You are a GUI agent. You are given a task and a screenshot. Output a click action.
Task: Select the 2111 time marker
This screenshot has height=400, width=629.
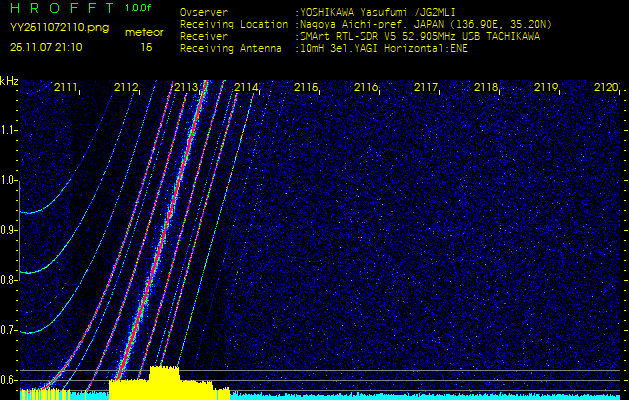tap(66, 88)
